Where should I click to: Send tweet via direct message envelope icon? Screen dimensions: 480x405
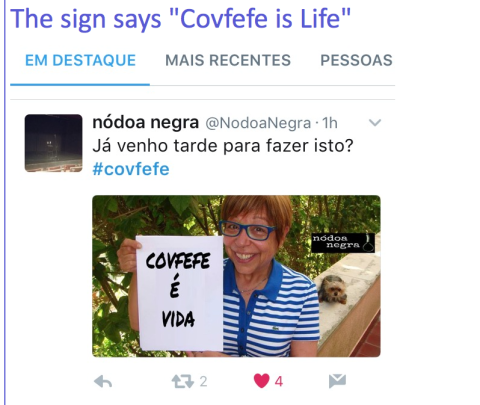[337, 381]
